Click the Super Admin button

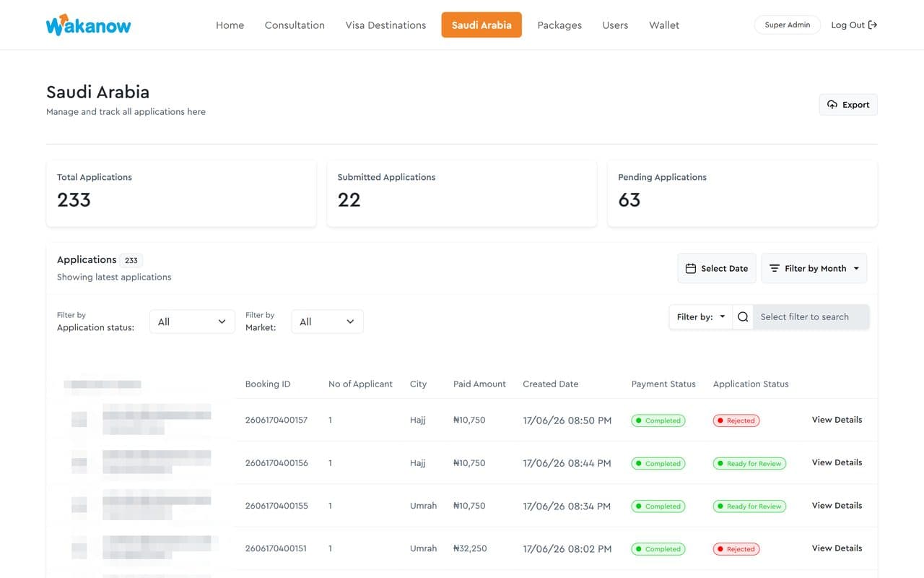click(x=788, y=25)
